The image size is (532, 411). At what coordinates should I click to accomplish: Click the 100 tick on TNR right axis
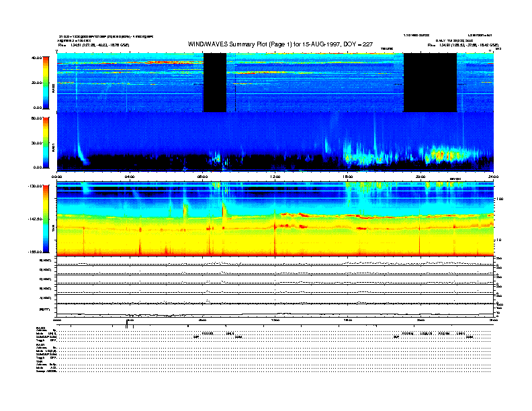click(500, 199)
